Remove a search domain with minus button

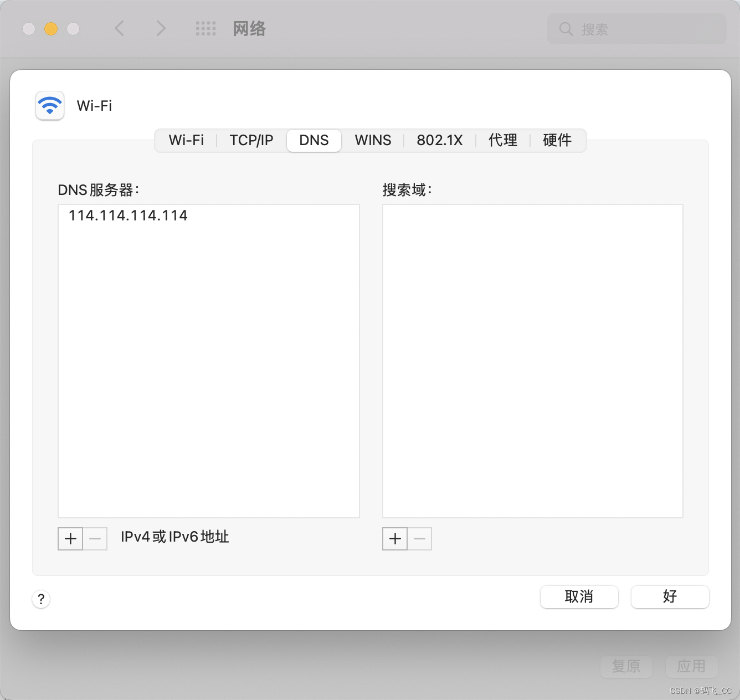[420, 539]
